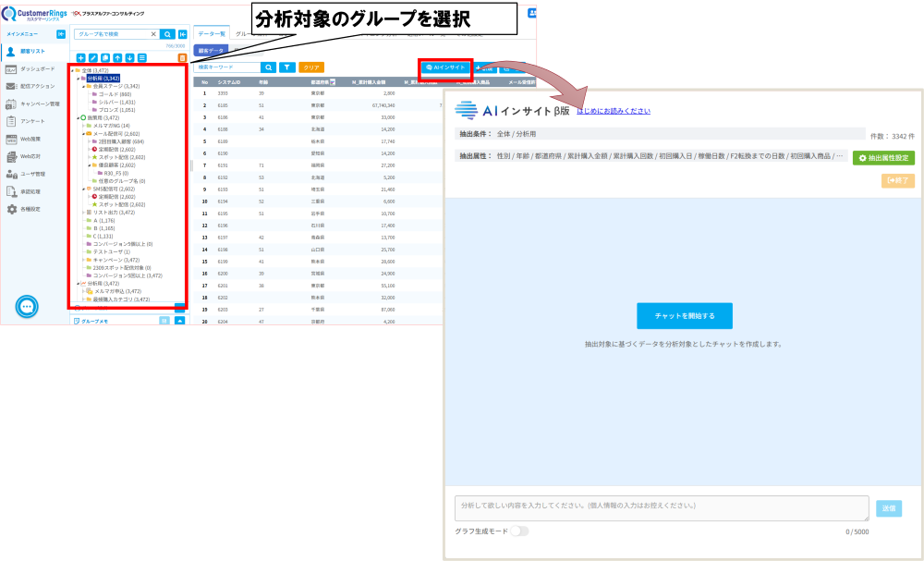Click the チャットを開始する button
The width and height of the screenshot is (924, 561).
pos(685,316)
